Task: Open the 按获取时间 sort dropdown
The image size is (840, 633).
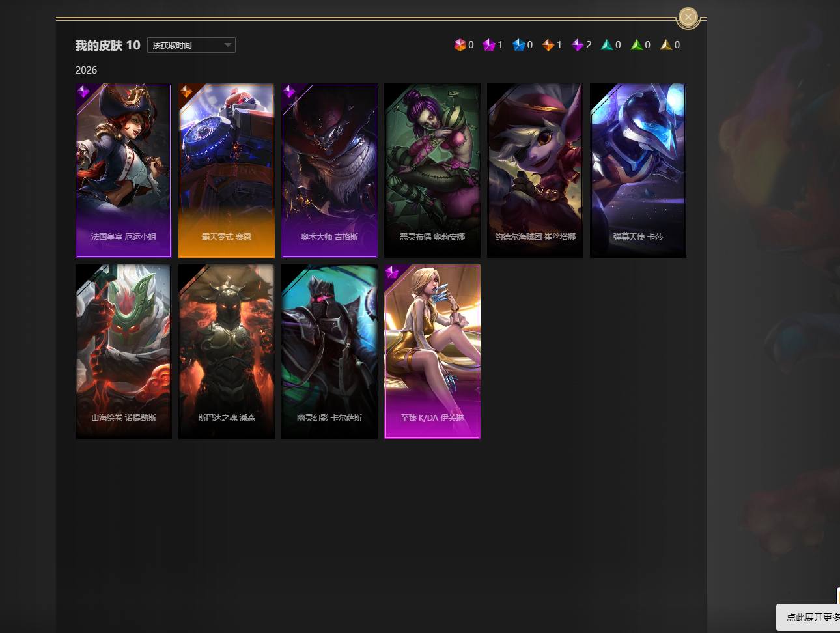Action: 191,45
